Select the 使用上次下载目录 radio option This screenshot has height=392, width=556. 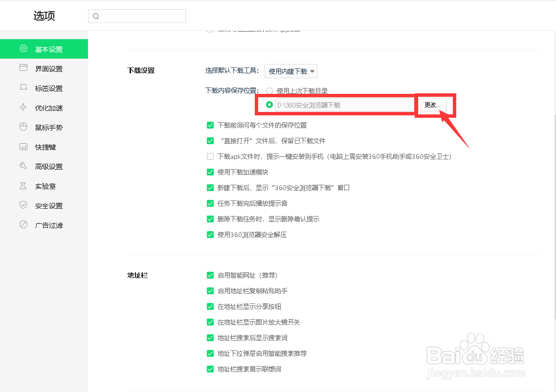tap(269, 90)
